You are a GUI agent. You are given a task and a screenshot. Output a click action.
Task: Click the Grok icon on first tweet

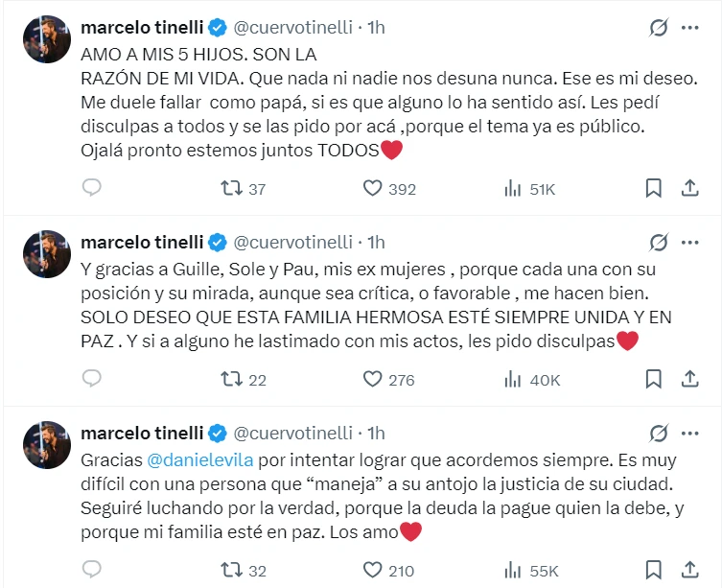coord(658,28)
